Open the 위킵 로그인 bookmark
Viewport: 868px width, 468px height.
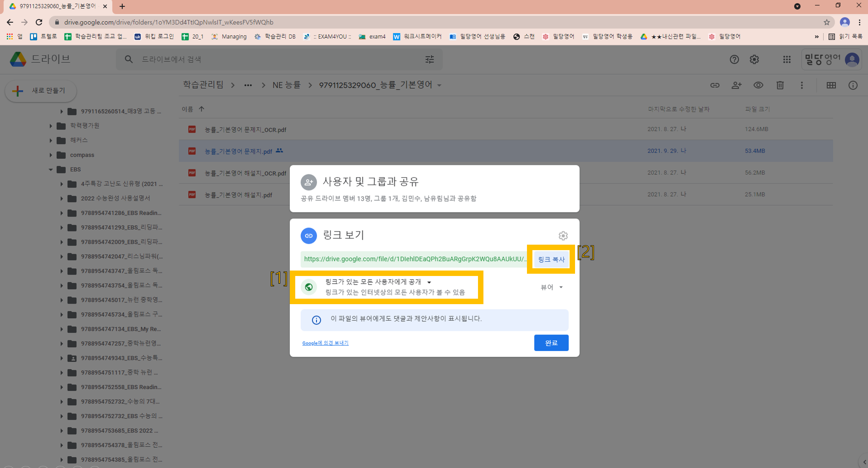154,37
